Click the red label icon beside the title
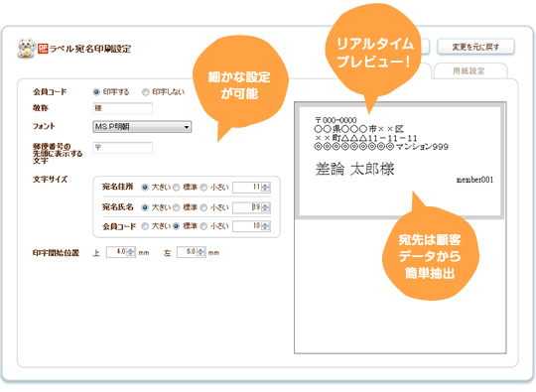The width and height of the screenshot is (536, 392). point(43,49)
